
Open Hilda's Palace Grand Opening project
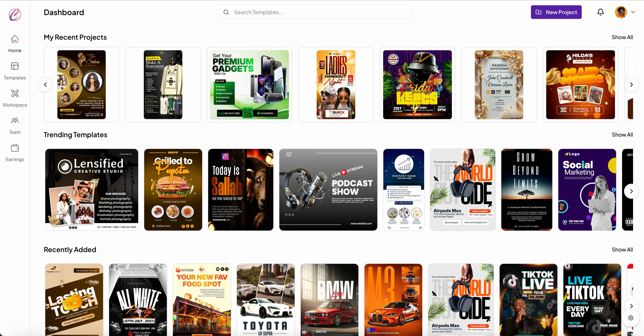point(580,85)
